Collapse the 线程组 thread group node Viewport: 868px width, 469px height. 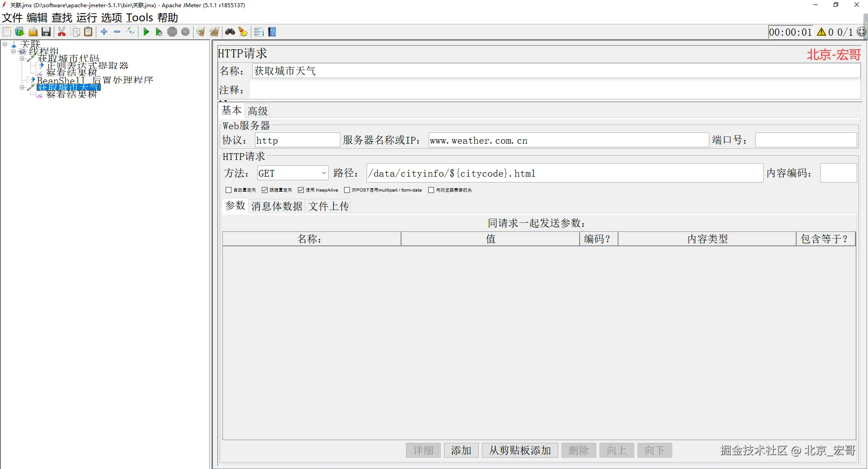point(13,51)
